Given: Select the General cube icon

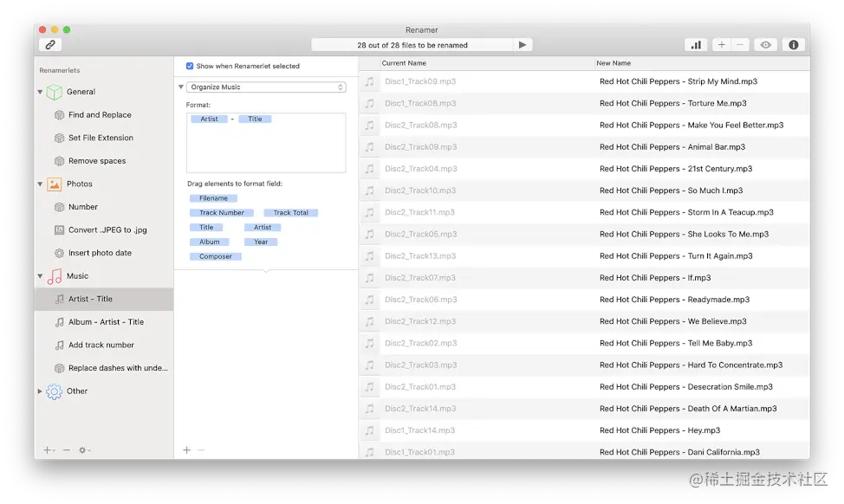Looking at the screenshot, I should 55,92.
